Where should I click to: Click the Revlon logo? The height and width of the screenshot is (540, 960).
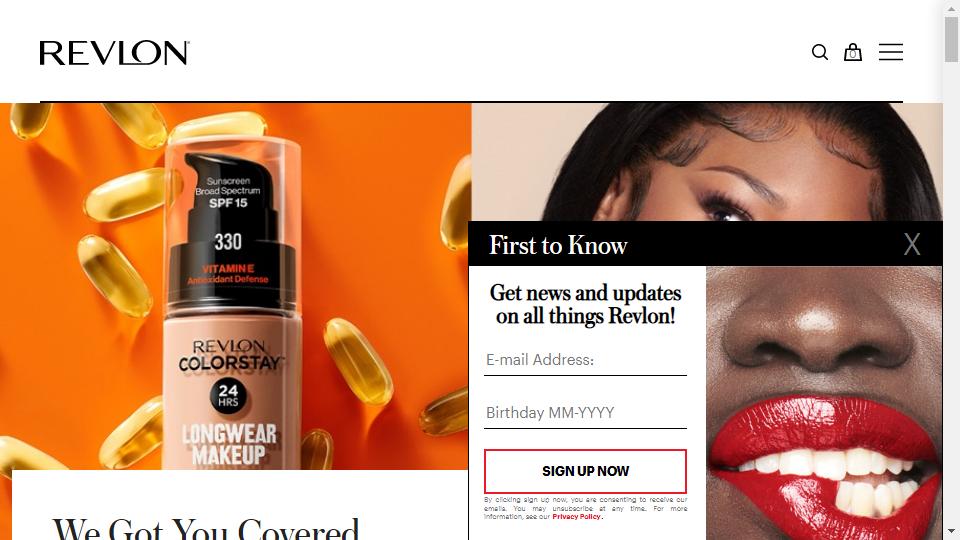pyautogui.click(x=114, y=53)
